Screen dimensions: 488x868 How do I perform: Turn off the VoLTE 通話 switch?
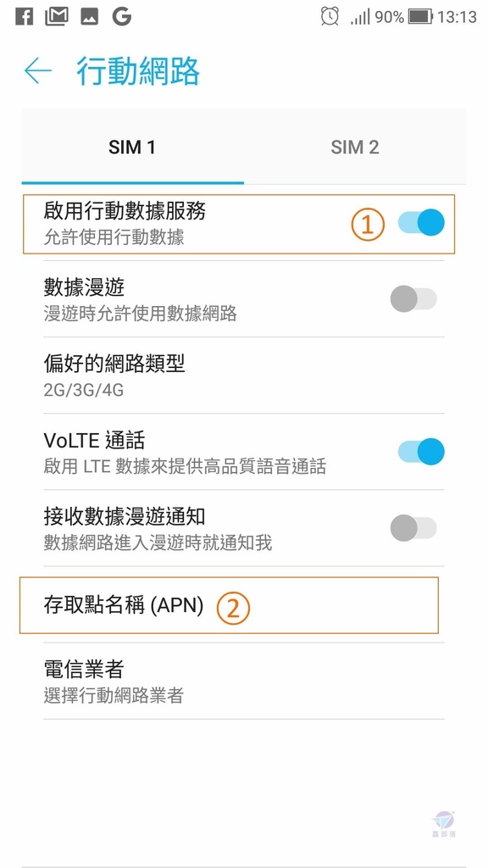click(x=421, y=452)
